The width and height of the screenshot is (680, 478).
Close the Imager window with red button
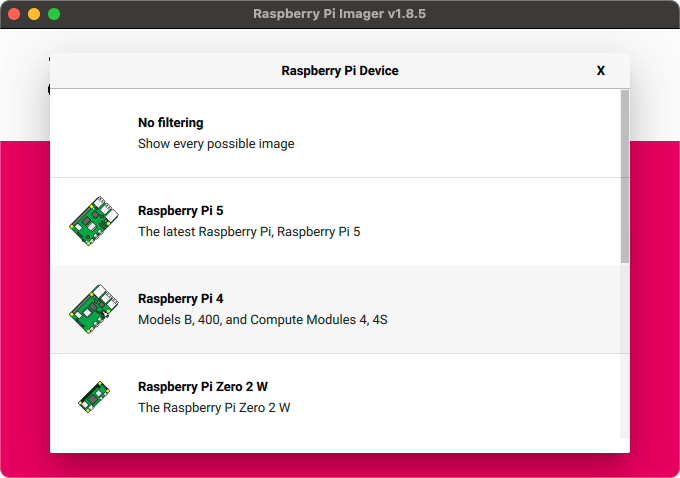13,14
